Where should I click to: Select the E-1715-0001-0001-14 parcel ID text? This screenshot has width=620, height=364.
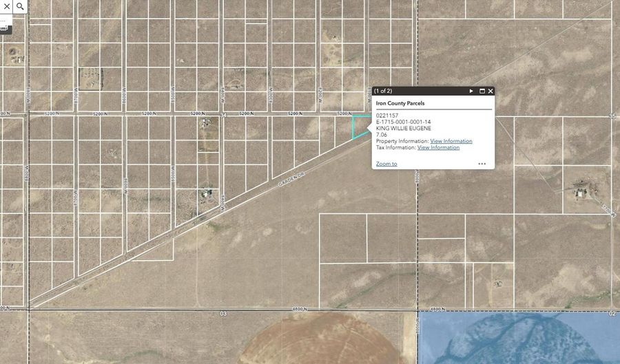pos(403,122)
